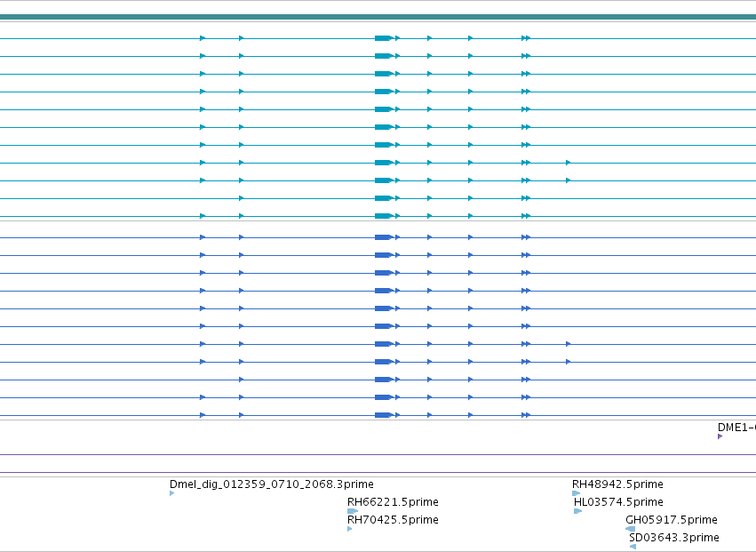
Task: Click the reverse-strand glyph under GH05917.5prime
Action: click(630, 529)
